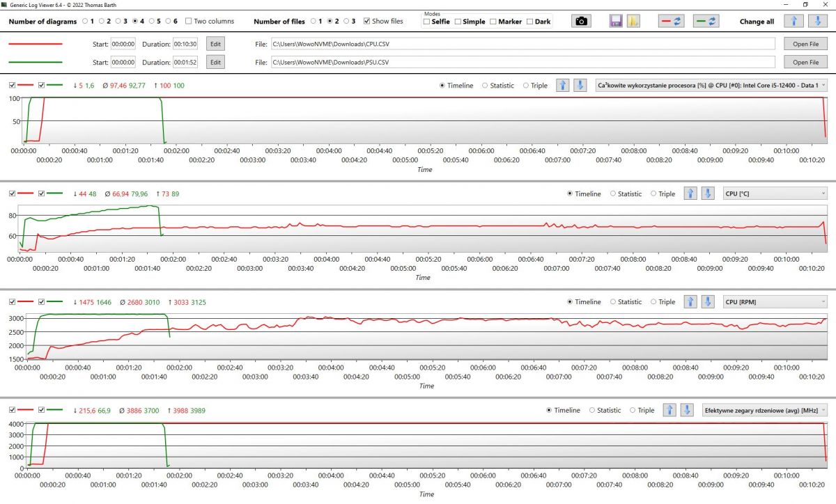Toggle green line checkbox in effective clocks diagram

pos(41,410)
